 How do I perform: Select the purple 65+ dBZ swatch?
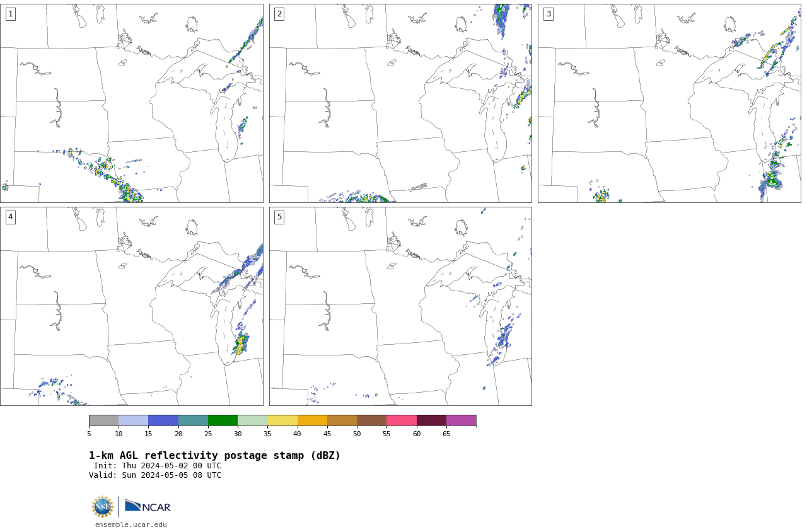461,420
